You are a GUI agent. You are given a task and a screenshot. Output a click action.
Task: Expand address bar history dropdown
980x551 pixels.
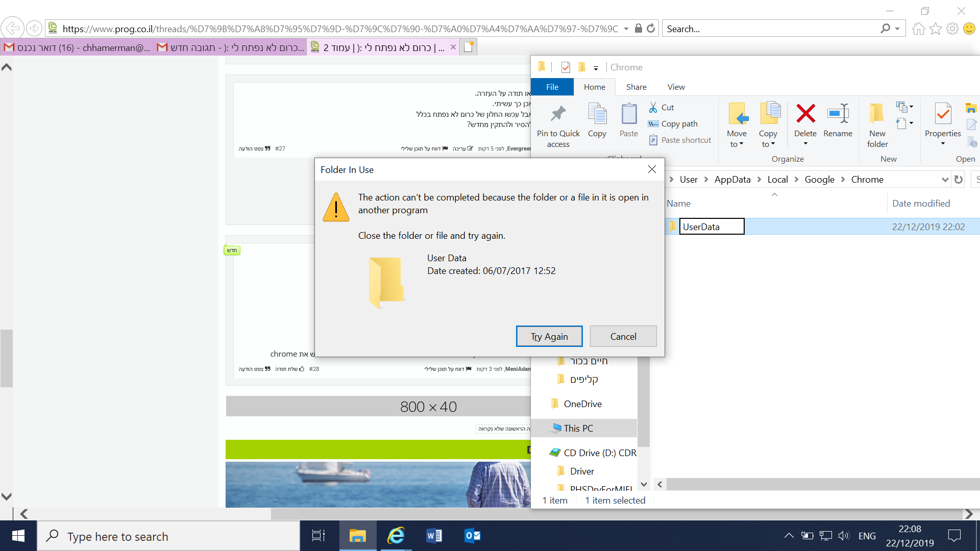[x=944, y=180]
